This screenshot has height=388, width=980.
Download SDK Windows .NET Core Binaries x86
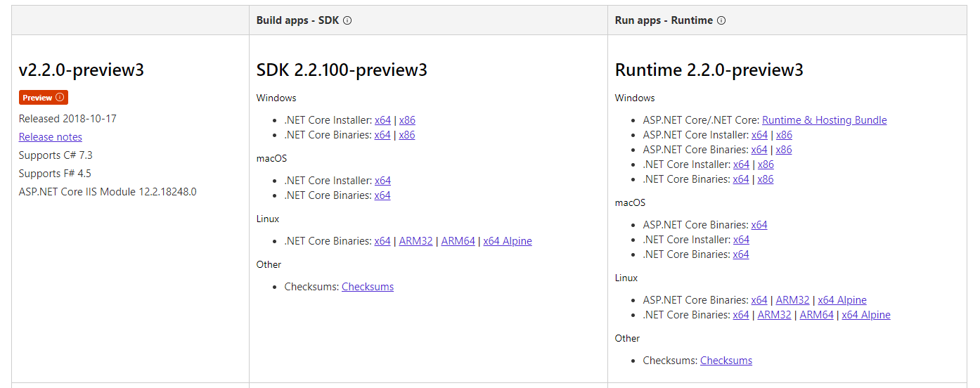point(407,135)
